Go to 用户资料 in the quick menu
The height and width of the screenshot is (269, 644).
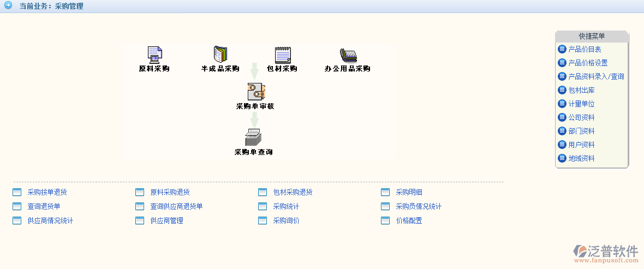tap(581, 145)
